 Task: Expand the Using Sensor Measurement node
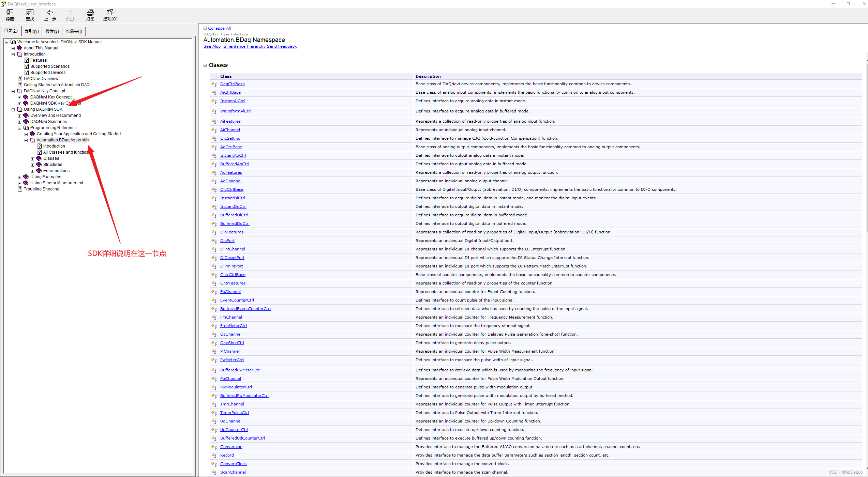pos(20,183)
